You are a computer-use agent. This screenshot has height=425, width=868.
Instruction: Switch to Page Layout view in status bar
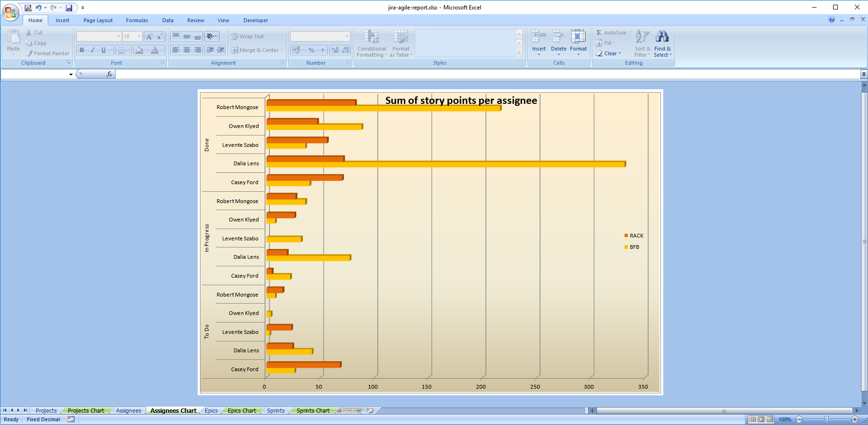761,419
